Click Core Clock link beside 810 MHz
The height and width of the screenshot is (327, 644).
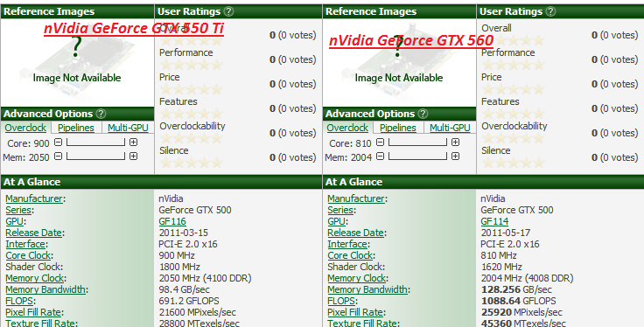(350, 255)
